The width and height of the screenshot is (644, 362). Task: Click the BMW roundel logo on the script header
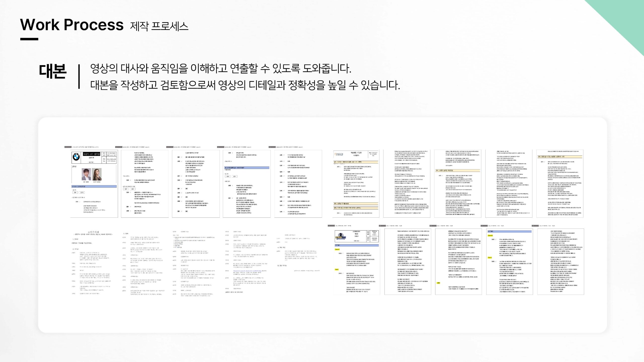[76, 157]
